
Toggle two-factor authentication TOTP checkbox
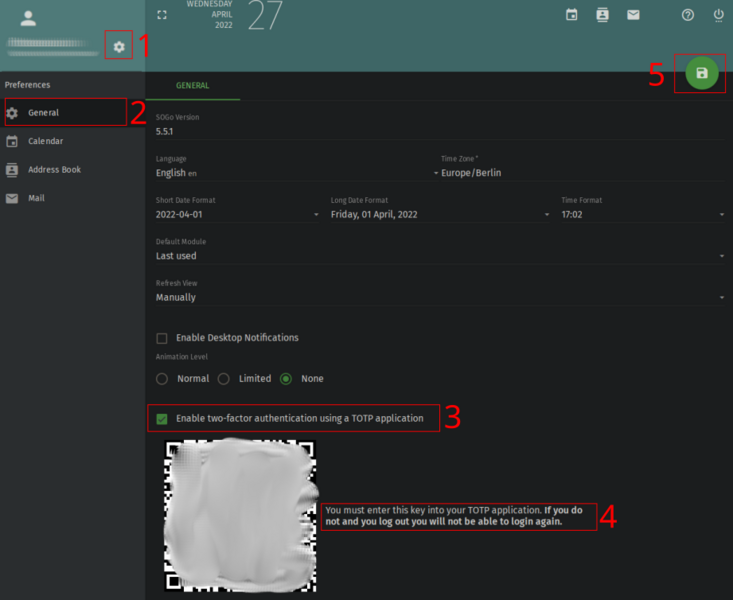pyautogui.click(x=162, y=419)
